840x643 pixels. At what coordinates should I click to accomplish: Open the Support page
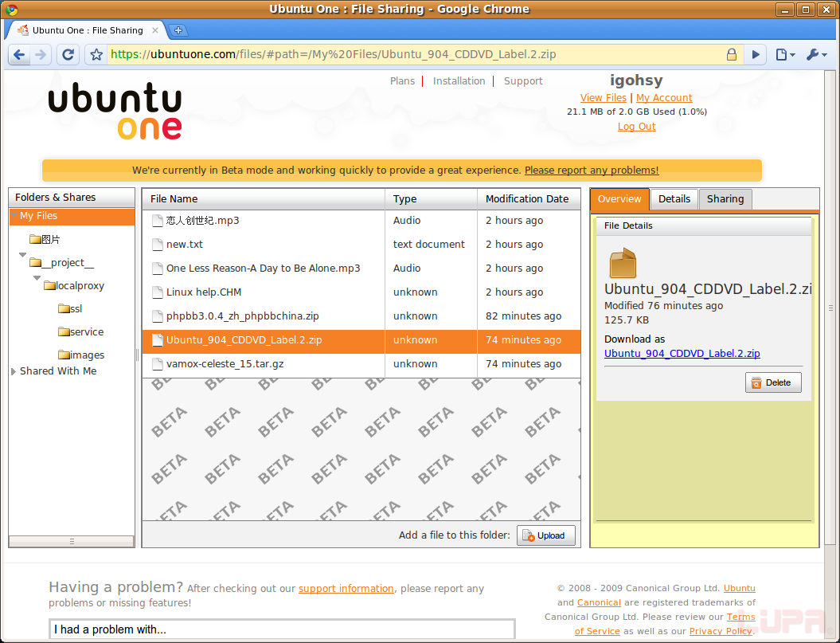click(x=523, y=81)
